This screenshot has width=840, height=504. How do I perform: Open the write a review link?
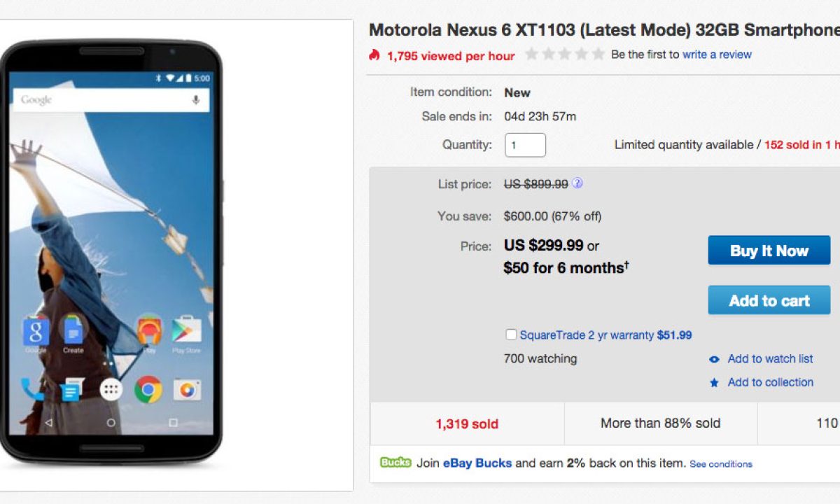coord(717,55)
